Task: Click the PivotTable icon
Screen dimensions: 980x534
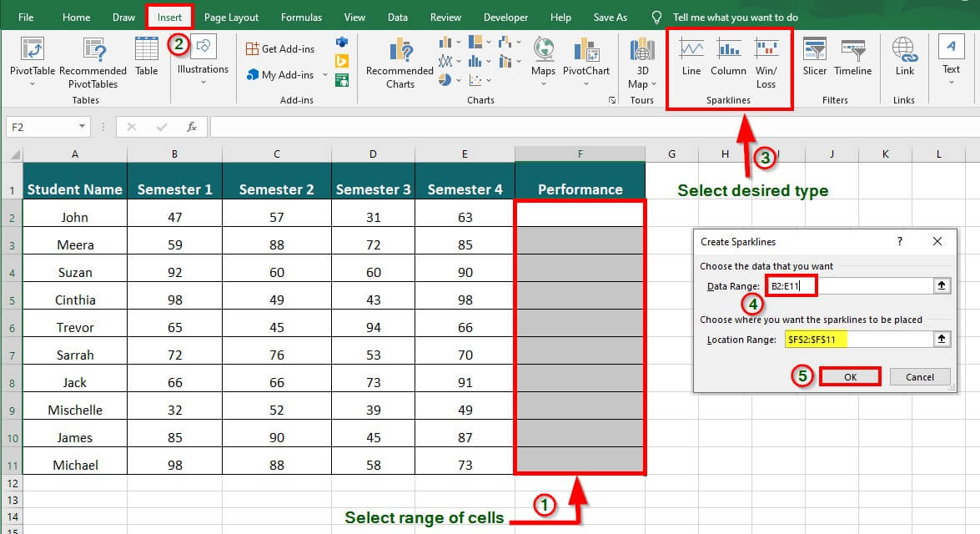Action: click(33, 50)
